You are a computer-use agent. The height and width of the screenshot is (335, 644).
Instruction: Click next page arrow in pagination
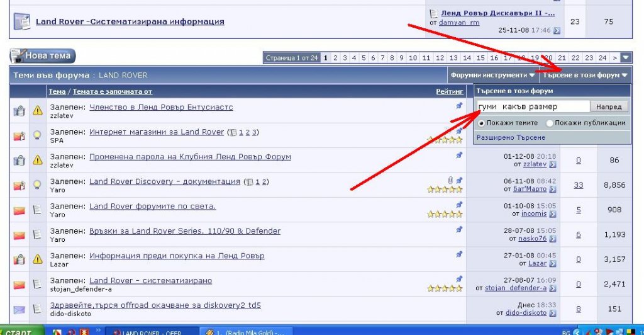[615, 58]
